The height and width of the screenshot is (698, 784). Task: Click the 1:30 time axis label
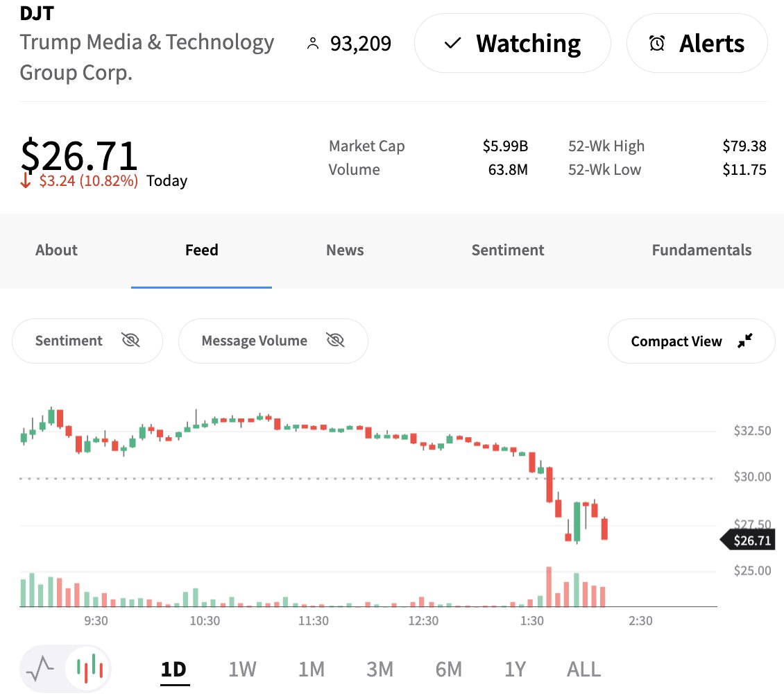(x=532, y=621)
